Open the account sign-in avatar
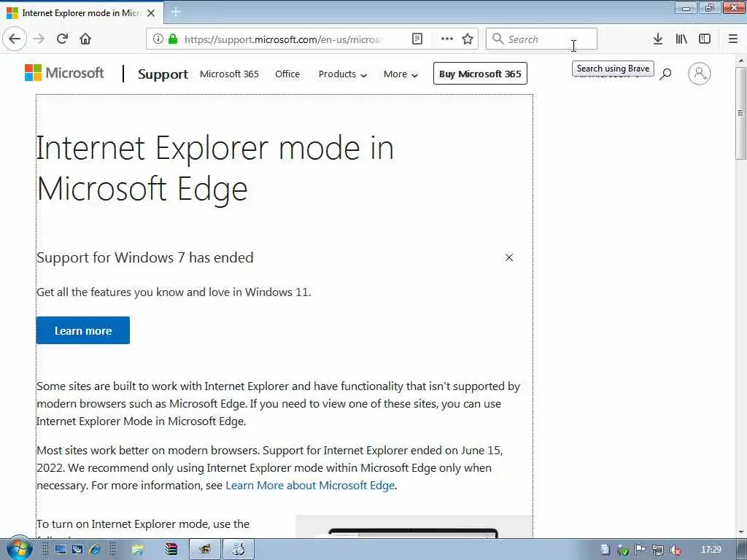Viewport: 747px width, 560px height. [700, 74]
